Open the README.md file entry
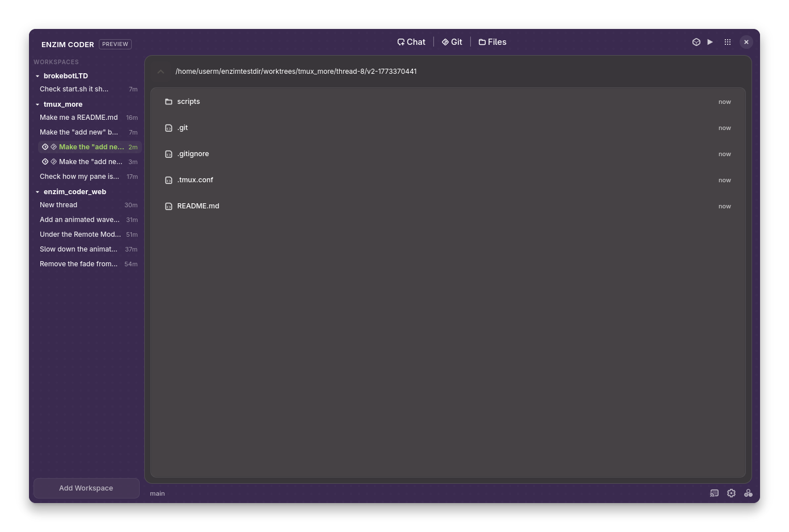Viewport: 789px width, 532px height. pos(198,206)
